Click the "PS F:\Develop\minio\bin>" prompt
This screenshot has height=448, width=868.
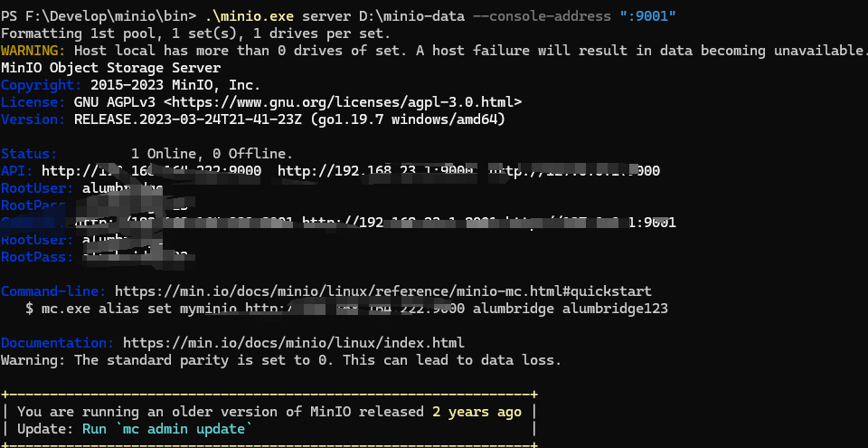98,16
